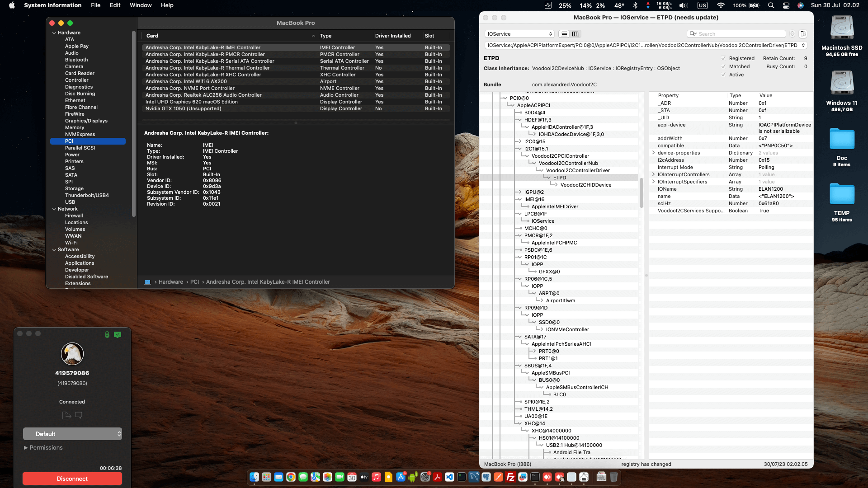Open the Trash in the Dock
This screenshot has width=868, height=488.
pos(613,477)
